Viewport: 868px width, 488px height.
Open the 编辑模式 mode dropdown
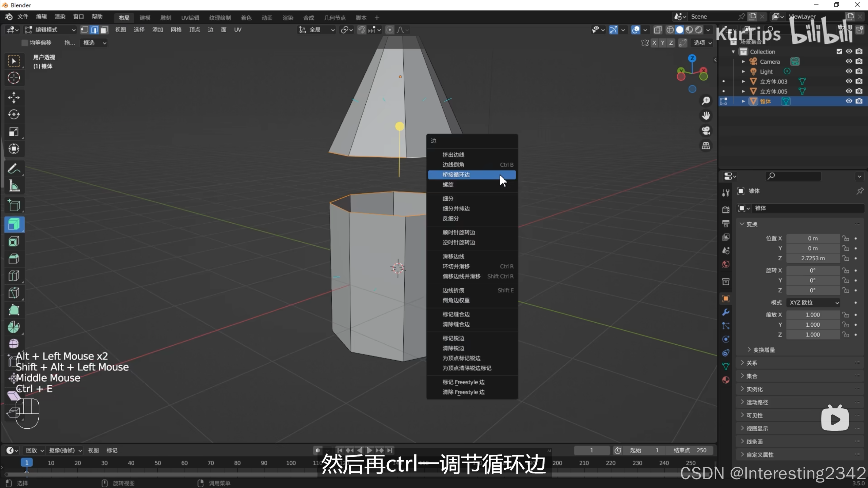(x=50, y=30)
